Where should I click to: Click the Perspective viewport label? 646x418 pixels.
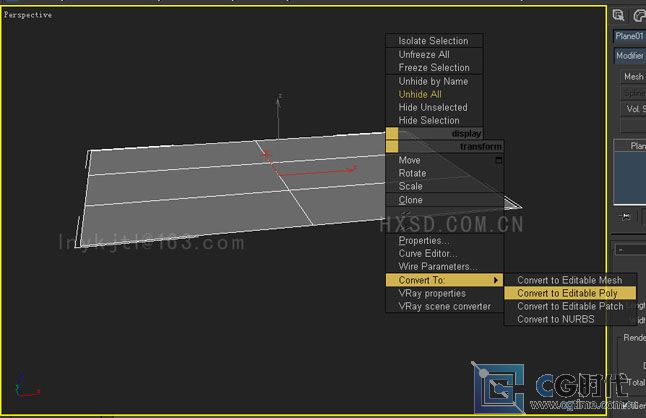[28, 15]
